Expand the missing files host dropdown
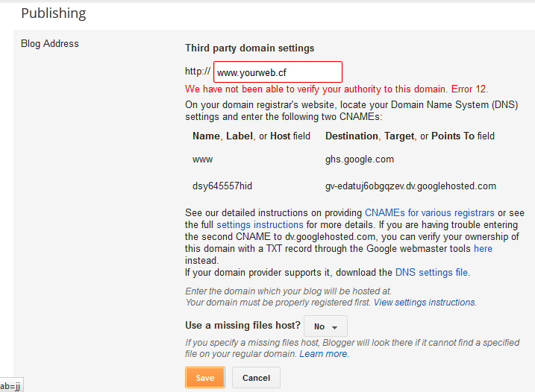This screenshot has width=535, height=392. pos(325,326)
